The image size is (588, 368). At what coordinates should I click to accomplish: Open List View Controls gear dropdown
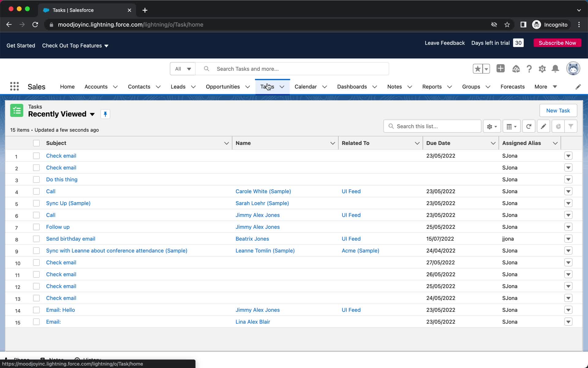click(x=492, y=126)
